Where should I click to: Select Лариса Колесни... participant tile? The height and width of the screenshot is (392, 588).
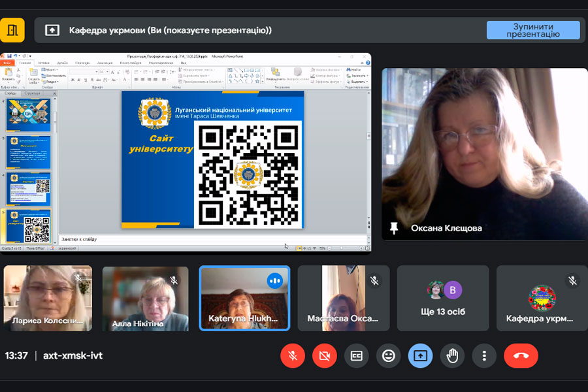[x=48, y=298]
